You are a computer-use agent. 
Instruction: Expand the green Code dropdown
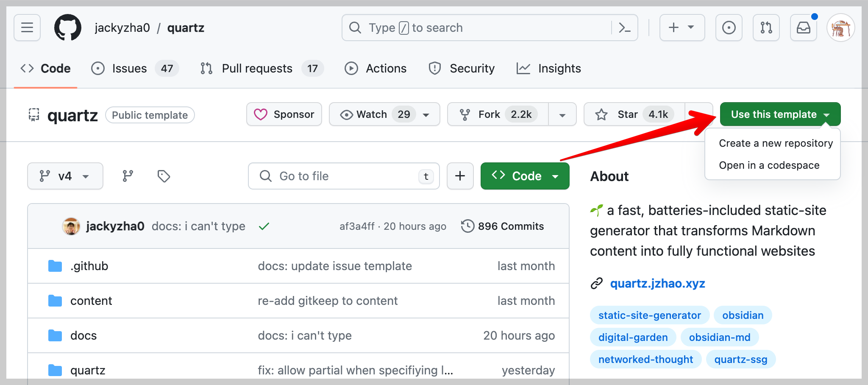(x=525, y=176)
